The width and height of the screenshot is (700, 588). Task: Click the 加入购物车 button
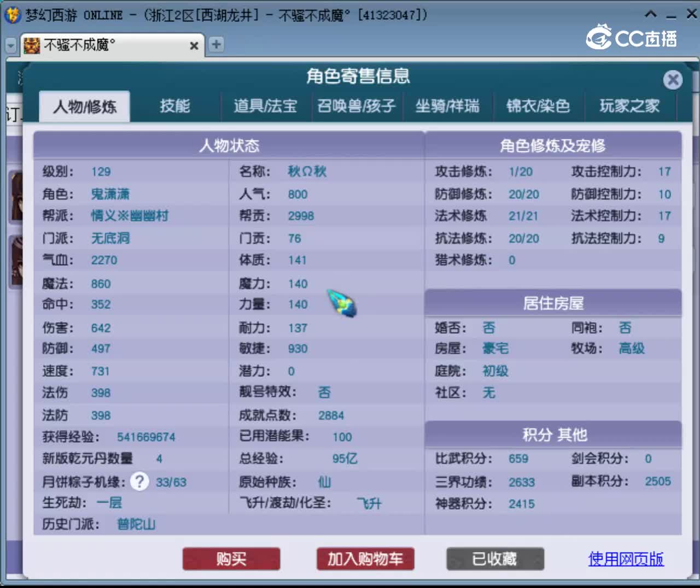pyautogui.click(x=365, y=559)
